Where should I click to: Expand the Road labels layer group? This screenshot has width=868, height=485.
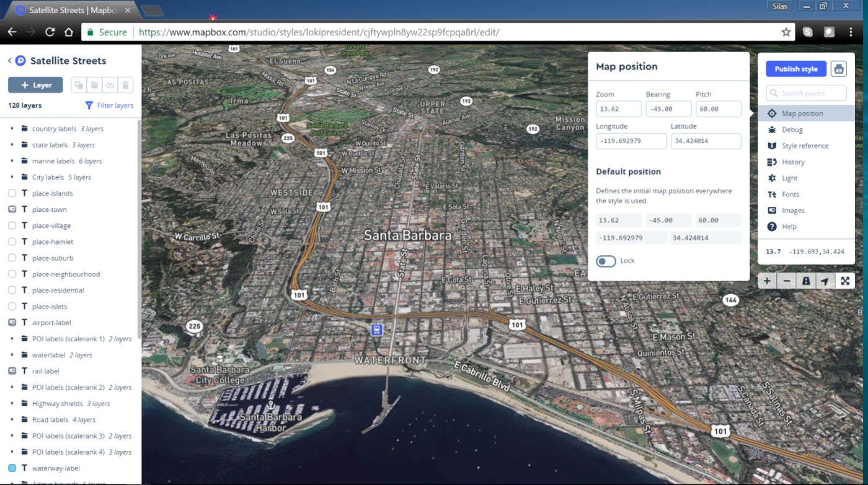(x=12, y=419)
